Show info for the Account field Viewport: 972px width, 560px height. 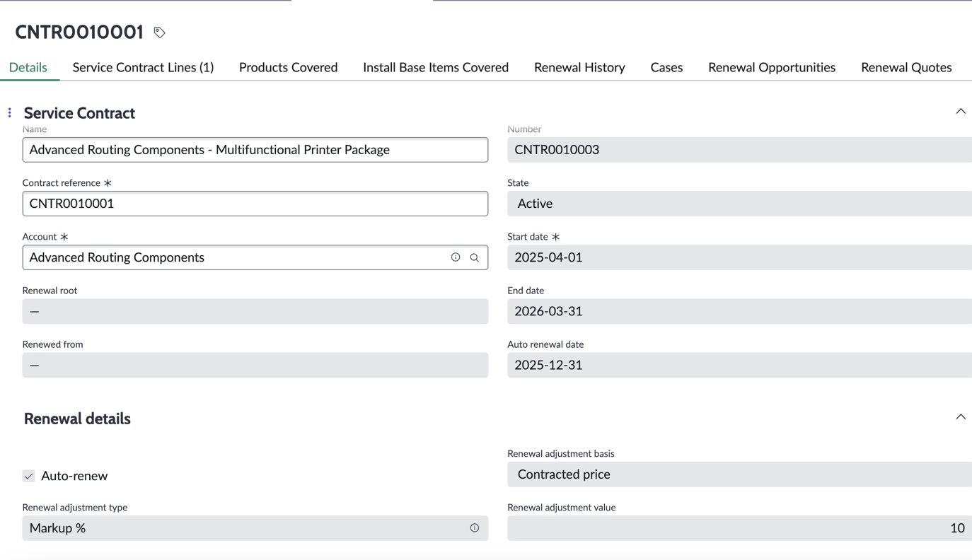(456, 257)
